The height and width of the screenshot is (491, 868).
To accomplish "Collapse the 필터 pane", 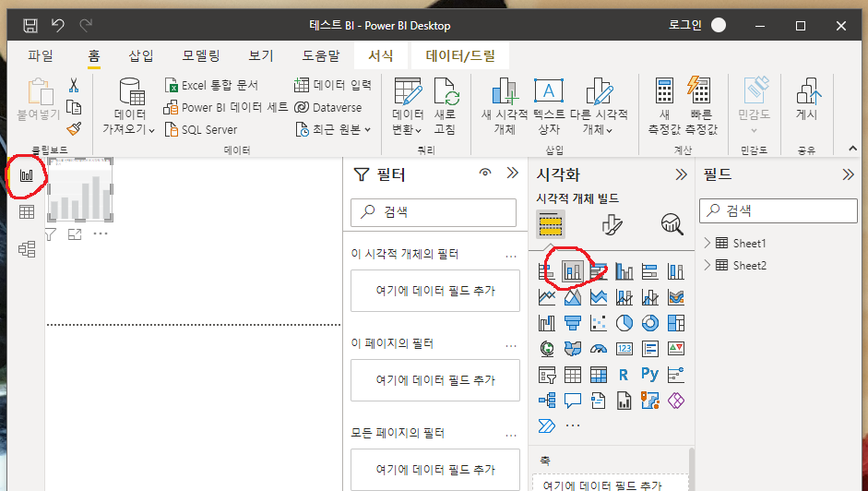I will click(513, 173).
